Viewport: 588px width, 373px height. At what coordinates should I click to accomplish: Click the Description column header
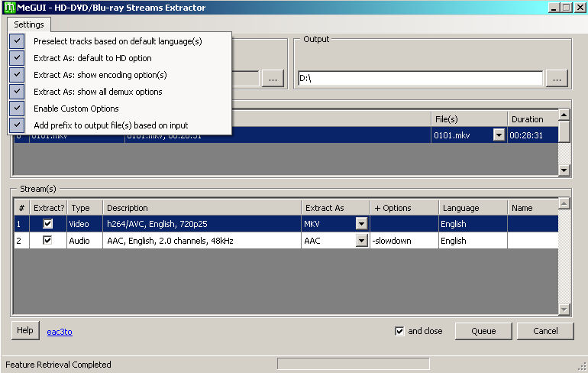[202, 208]
